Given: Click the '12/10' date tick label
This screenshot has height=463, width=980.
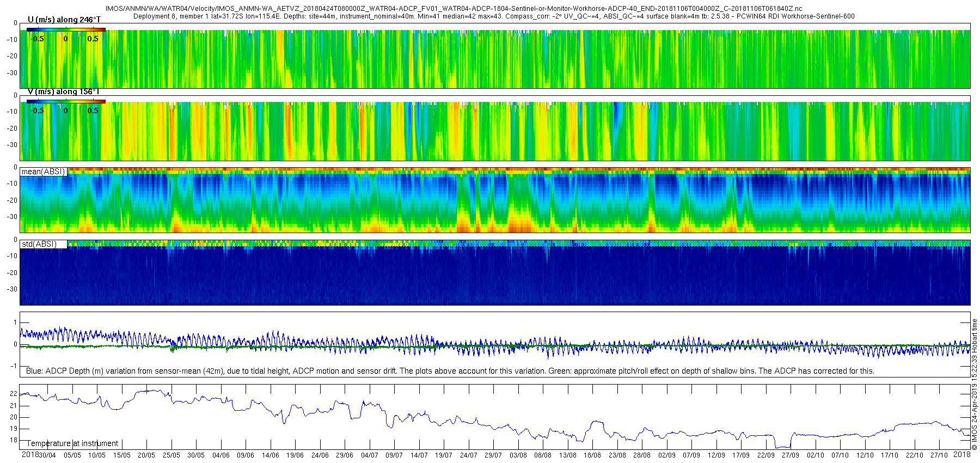Looking at the screenshot, I should point(865,455).
